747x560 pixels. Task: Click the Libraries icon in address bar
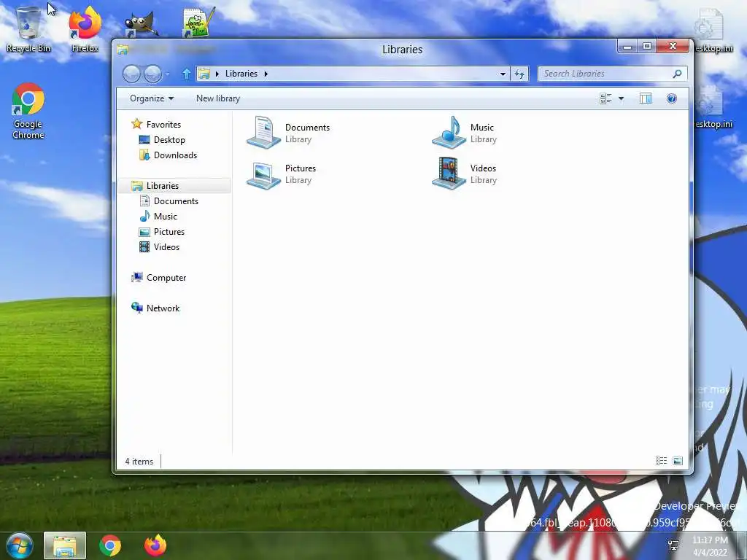pyautogui.click(x=204, y=74)
